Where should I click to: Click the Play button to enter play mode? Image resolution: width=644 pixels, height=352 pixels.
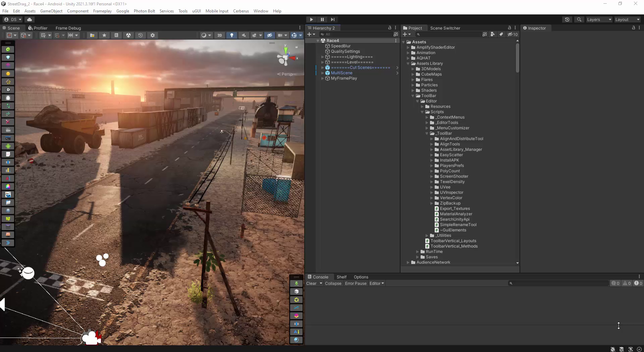[311, 19]
